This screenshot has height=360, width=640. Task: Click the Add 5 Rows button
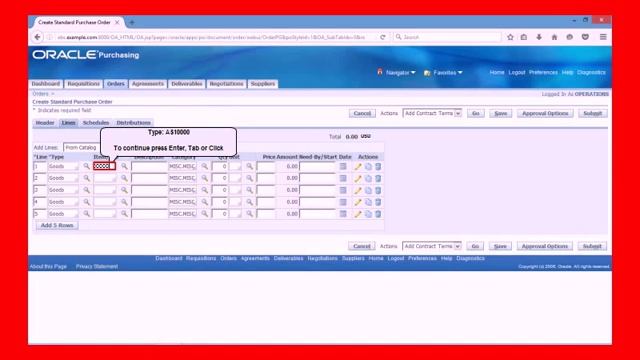coord(57,225)
